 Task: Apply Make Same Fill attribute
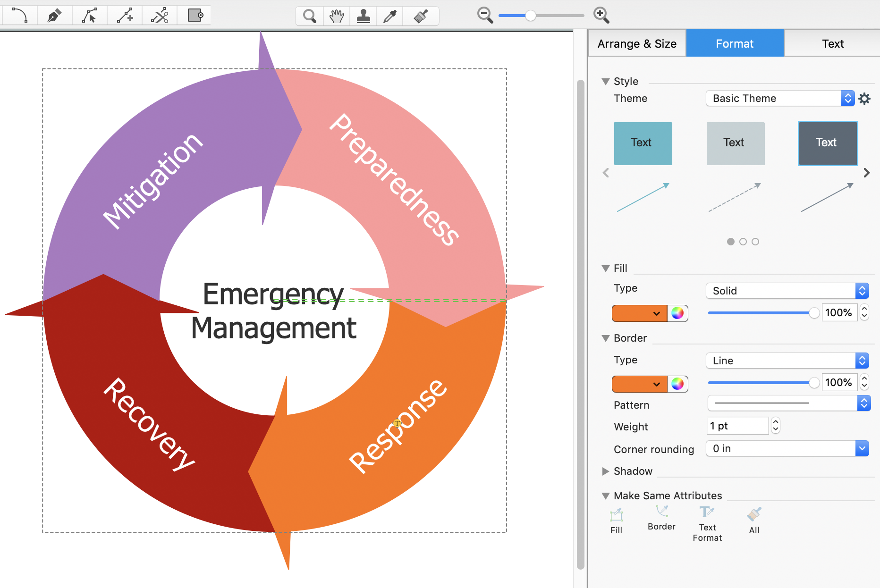click(x=616, y=521)
